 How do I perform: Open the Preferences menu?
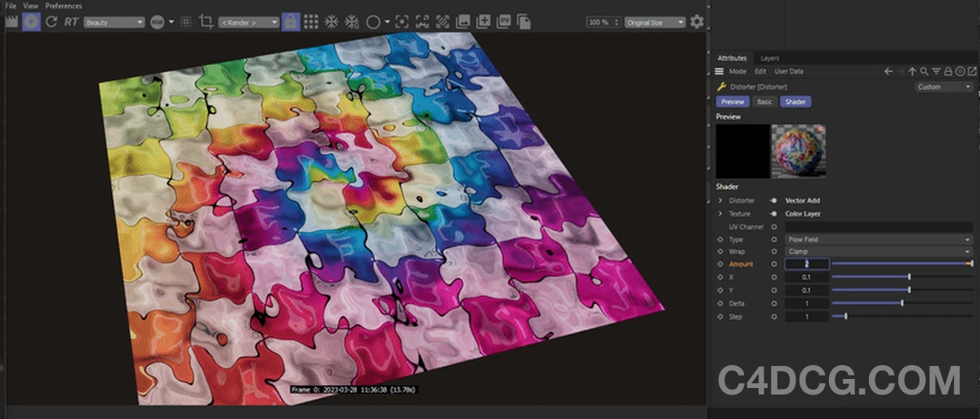tap(64, 6)
